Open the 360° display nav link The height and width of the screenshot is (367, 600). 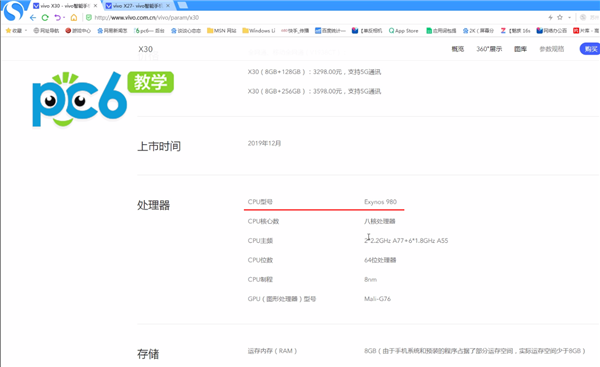tap(489, 49)
